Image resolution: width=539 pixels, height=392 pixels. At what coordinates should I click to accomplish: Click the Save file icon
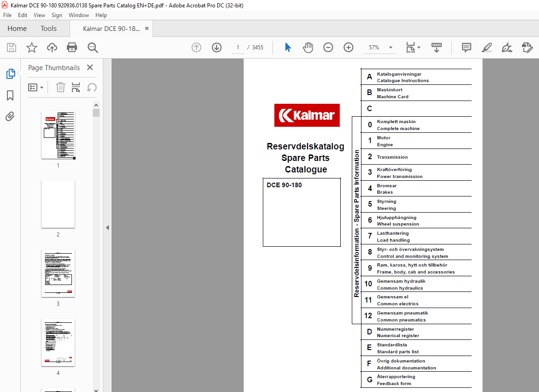12,48
